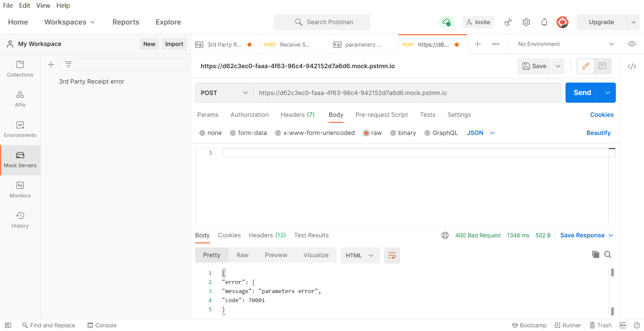Select the 3rd Party Receipt error mock server
The image size is (644, 331).
tap(92, 82)
